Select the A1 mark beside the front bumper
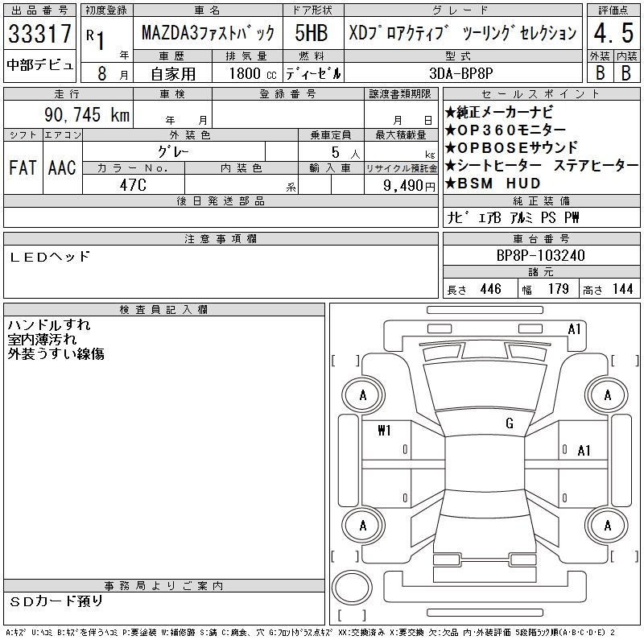Image resolution: width=644 pixels, height=644 pixels. (x=575, y=329)
